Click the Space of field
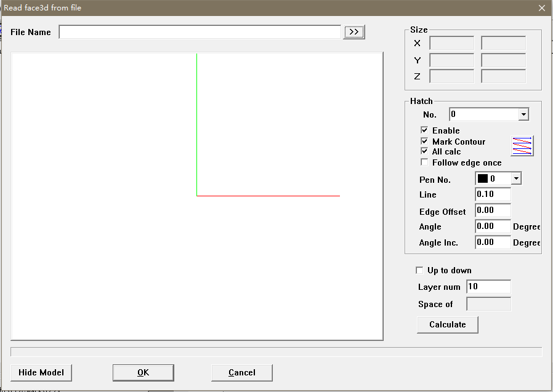 (x=488, y=304)
